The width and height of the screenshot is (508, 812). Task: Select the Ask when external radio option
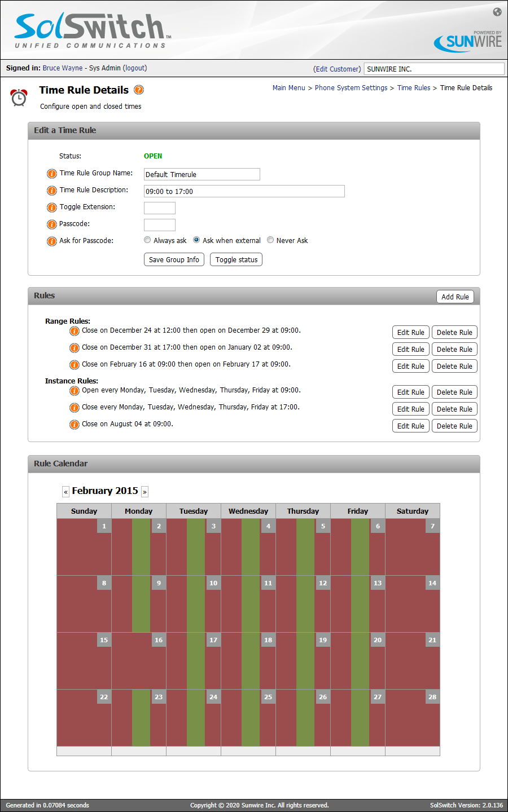[196, 240]
